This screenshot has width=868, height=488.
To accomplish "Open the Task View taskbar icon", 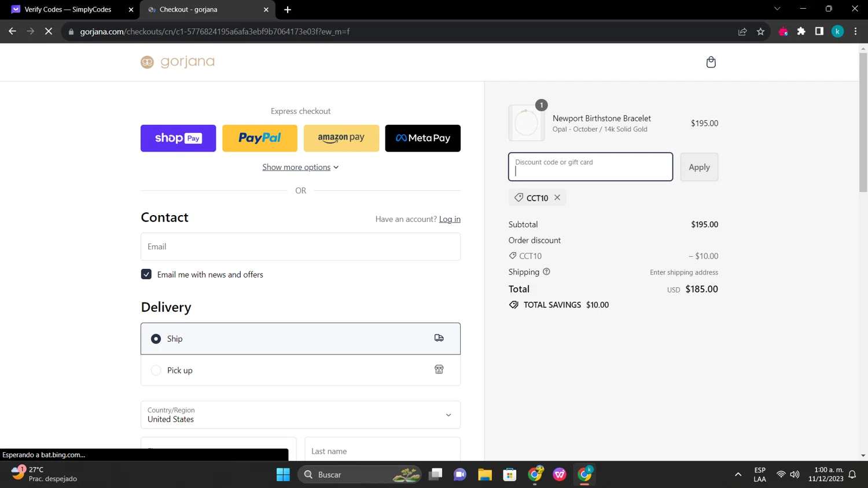I will [x=435, y=474].
